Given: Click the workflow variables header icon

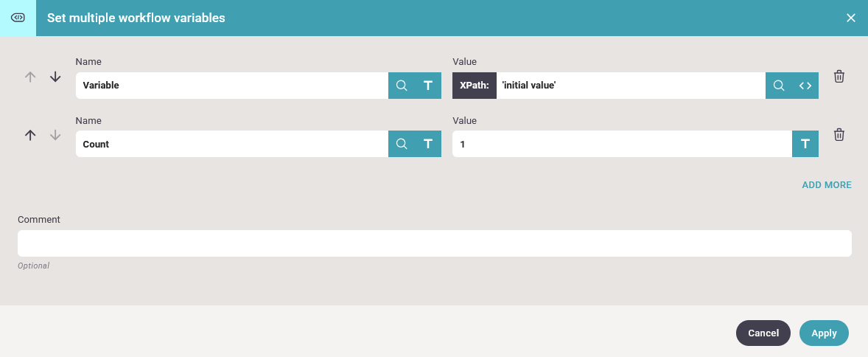Looking at the screenshot, I should 18,18.
